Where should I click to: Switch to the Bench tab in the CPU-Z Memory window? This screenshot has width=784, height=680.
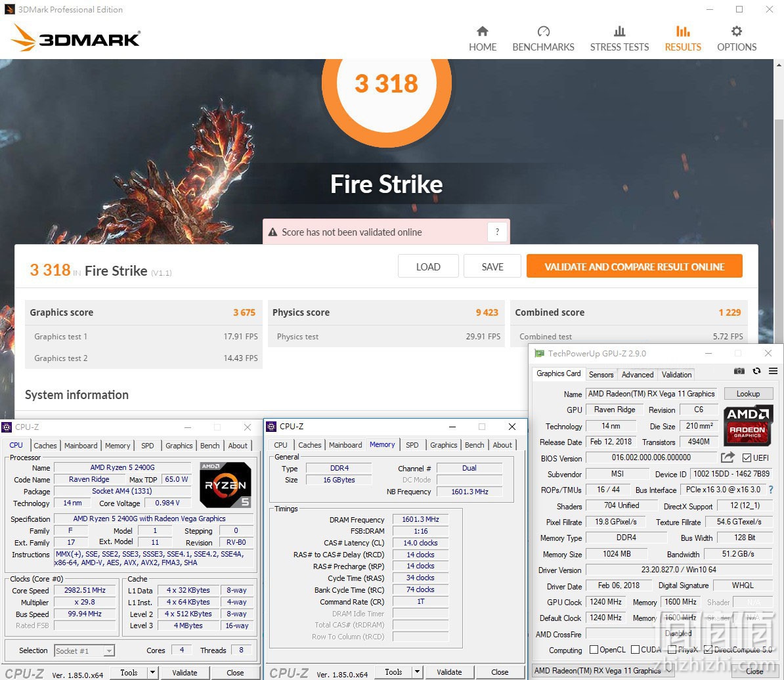[x=475, y=445]
